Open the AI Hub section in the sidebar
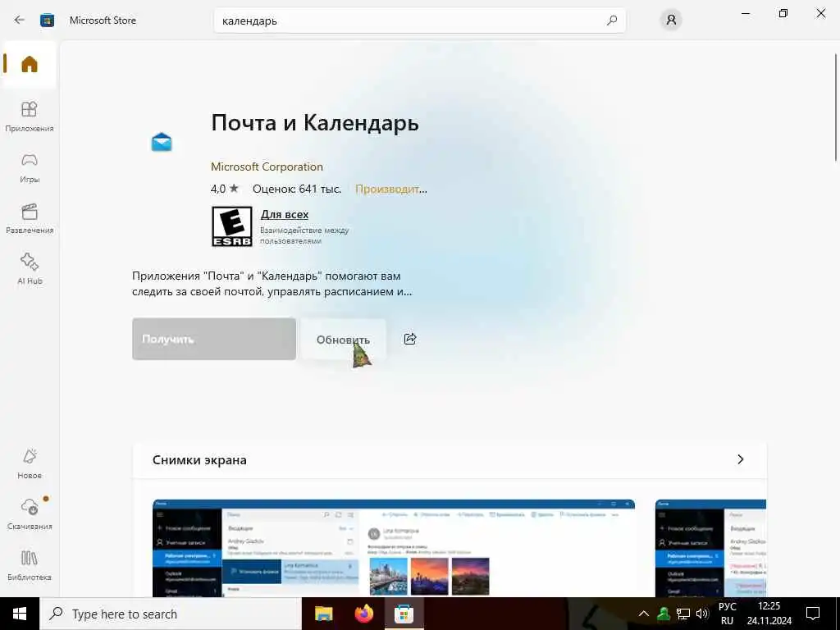 29,269
